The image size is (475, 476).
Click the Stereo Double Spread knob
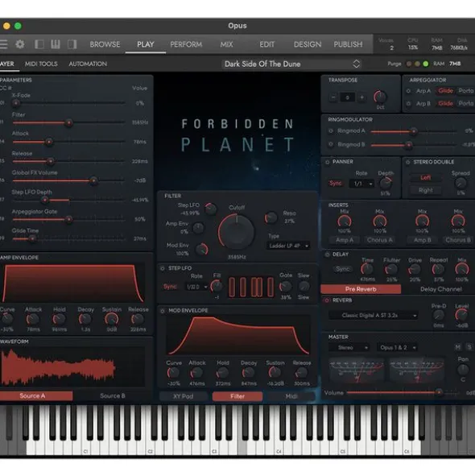pyautogui.click(x=461, y=184)
